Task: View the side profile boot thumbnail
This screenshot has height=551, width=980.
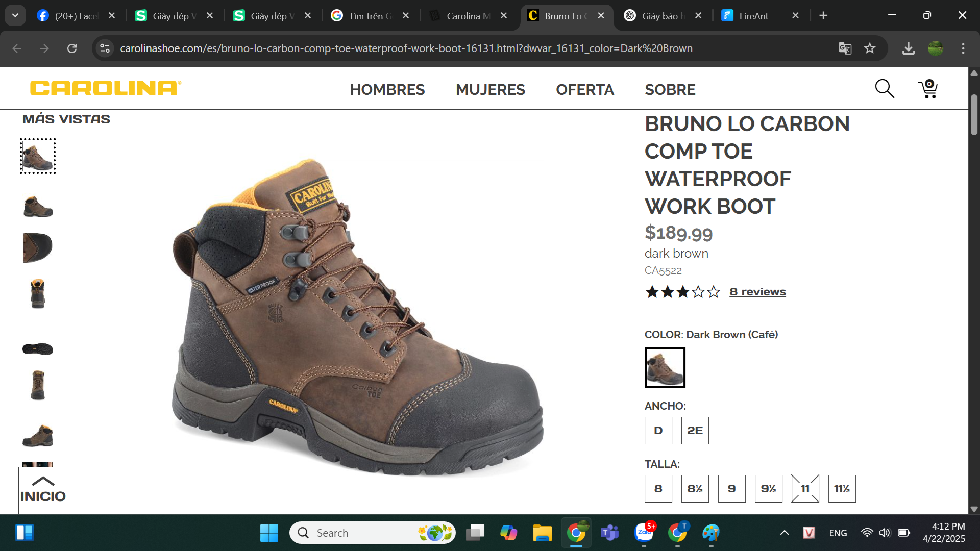Action: (x=38, y=206)
